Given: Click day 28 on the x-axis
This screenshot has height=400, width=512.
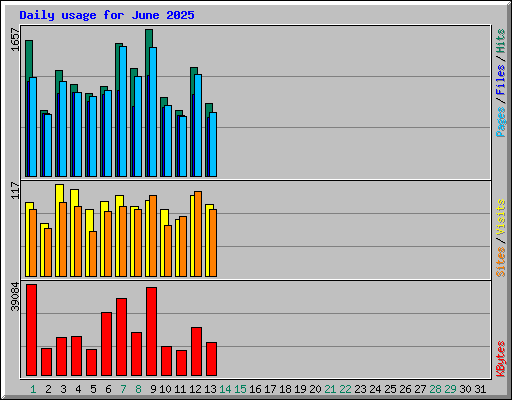Looking at the screenshot, I should coord(435,389).
